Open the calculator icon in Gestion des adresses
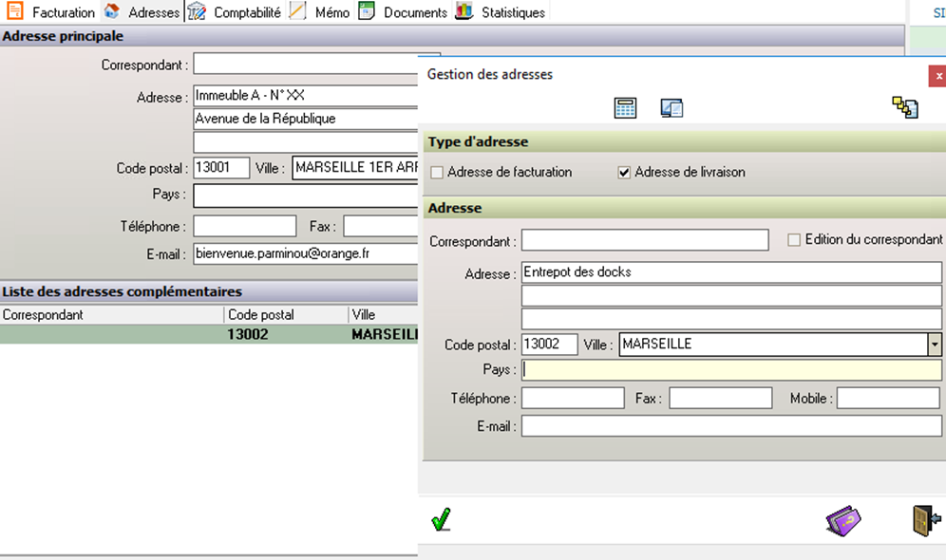The width and height of the screenshot is (946, 560). [625, 108]
